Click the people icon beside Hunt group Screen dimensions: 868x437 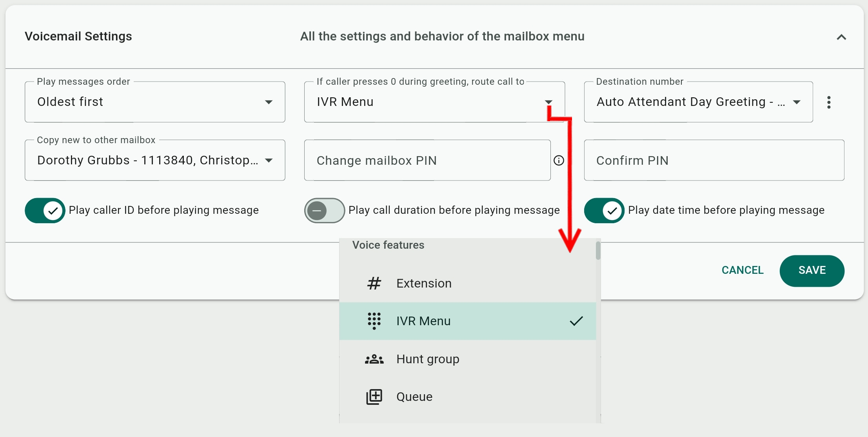(x=374, y=359)
